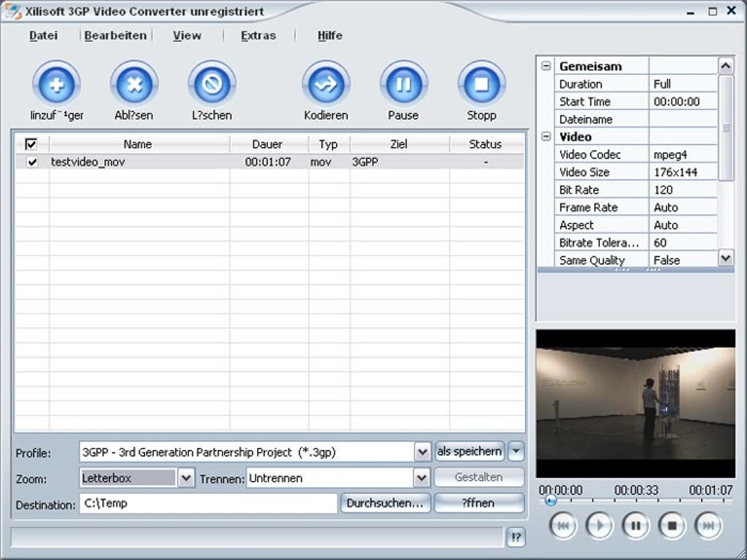This screenshot has width=747, height=560.
Task: Click the Löschen clear list icon
Action: 212,84
